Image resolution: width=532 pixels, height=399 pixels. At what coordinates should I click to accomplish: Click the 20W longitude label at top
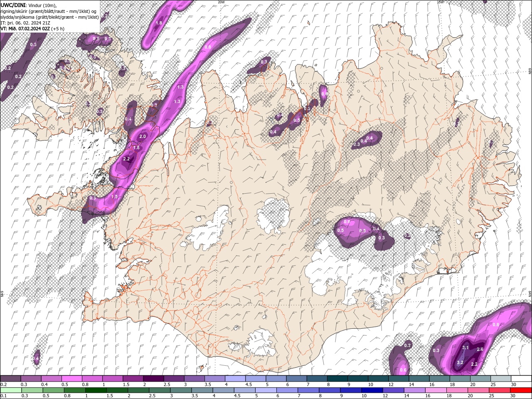click(x=221, y=2)
